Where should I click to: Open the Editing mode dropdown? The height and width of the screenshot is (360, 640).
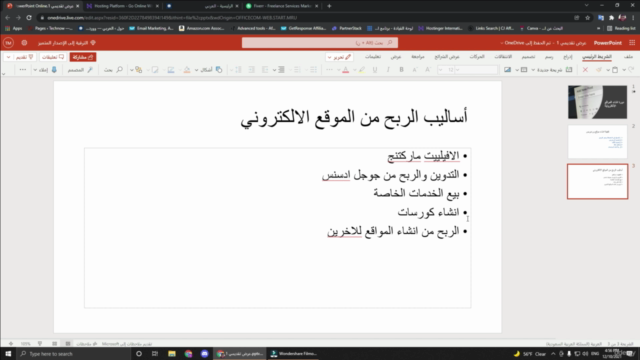(339, 57)
